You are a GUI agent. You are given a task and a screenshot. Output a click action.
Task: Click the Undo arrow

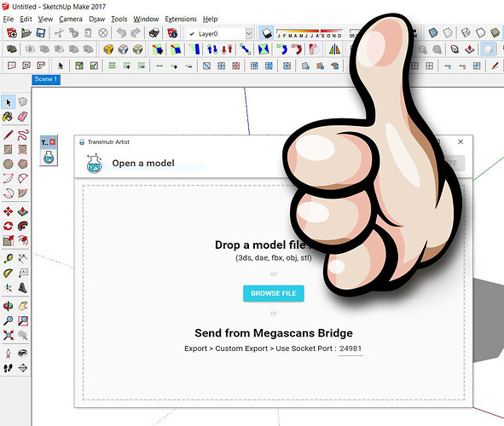[121, 33]
